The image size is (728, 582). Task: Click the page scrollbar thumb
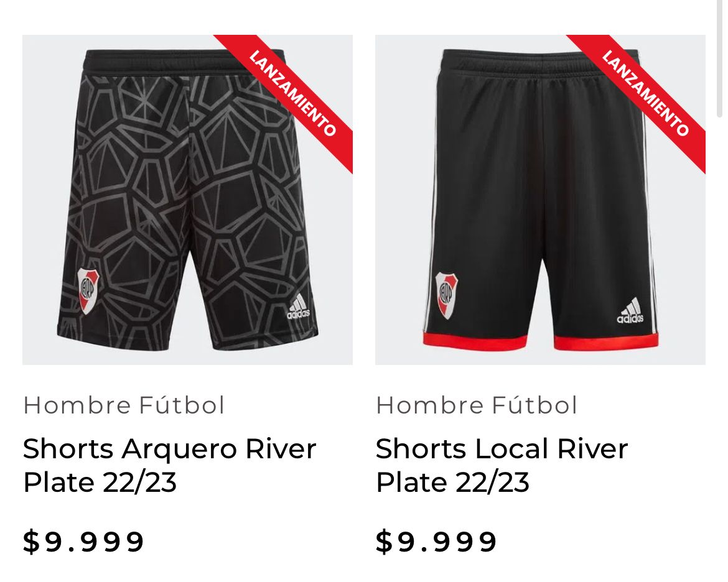pyautogui.click(x=720, y=58)
